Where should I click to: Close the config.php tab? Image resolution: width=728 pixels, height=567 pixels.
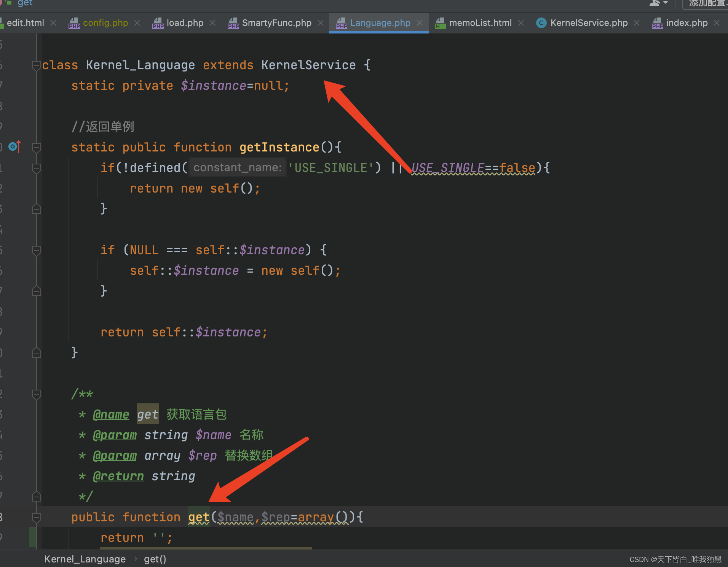click(x=137, y=23)
